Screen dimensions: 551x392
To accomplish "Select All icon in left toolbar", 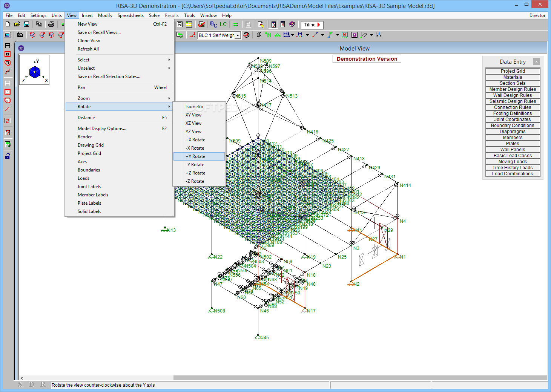I will click(8, 45).
